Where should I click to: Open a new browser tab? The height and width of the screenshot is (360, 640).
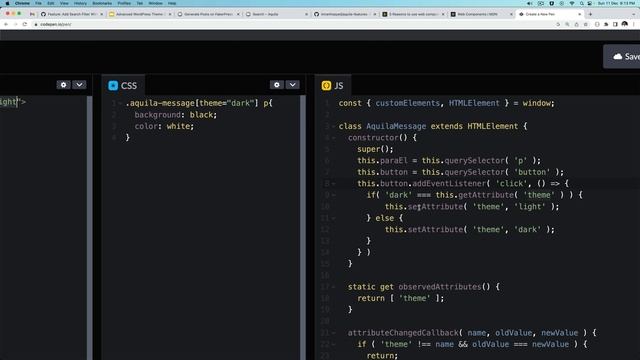(x=590, y=14)
